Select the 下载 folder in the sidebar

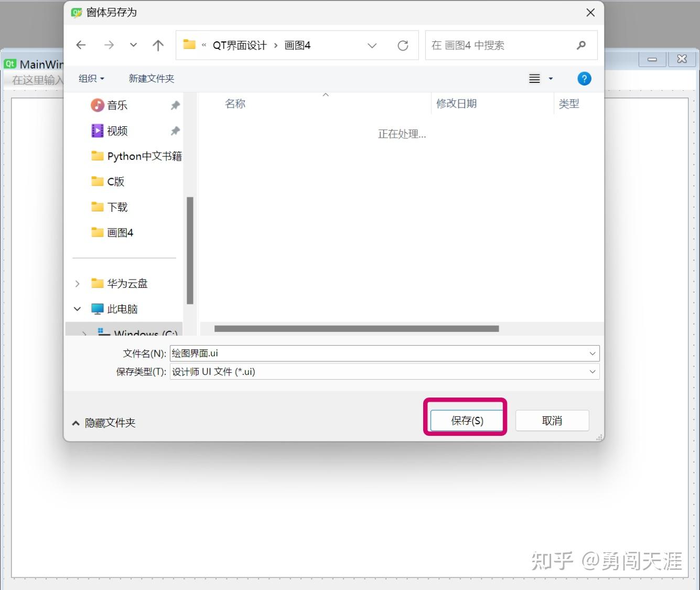(117, 207)
